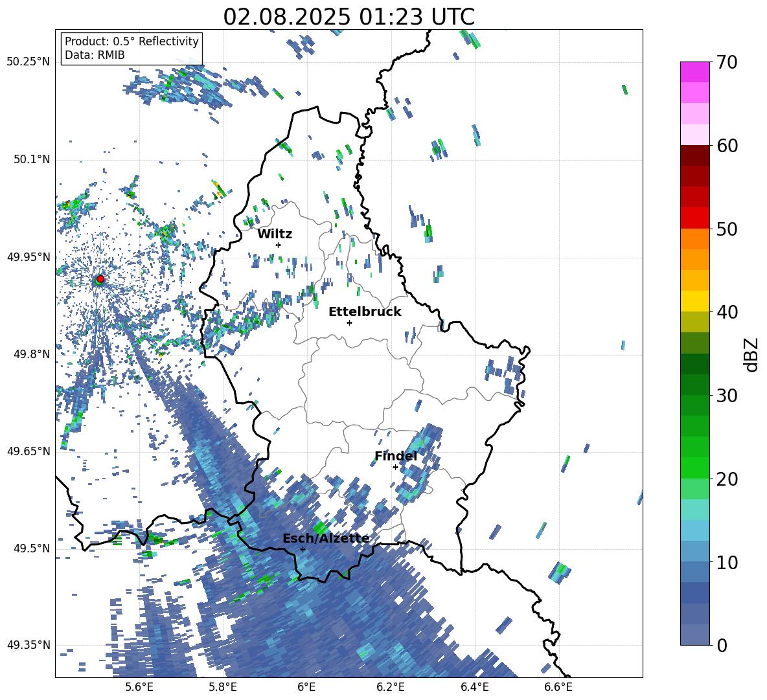Click the 49.65°N latitude label
The width and height of the screenshot is (767, 700).
(29, 451)
